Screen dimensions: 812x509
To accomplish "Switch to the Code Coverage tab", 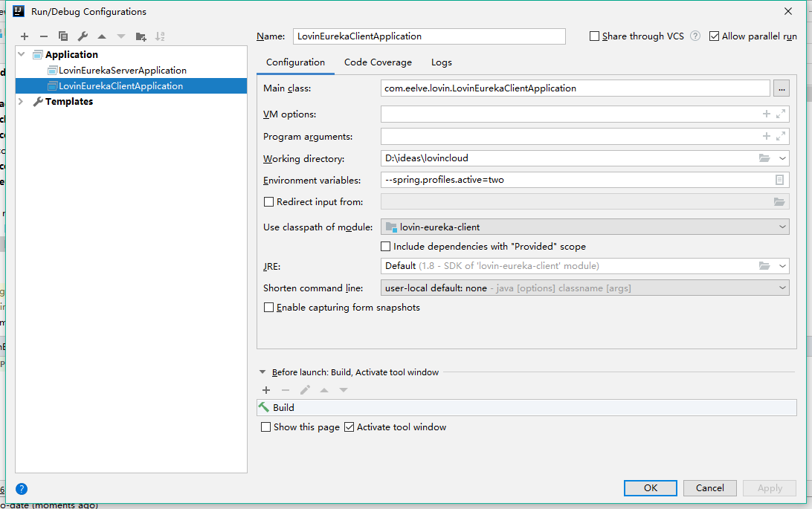I will pos(378,62).
